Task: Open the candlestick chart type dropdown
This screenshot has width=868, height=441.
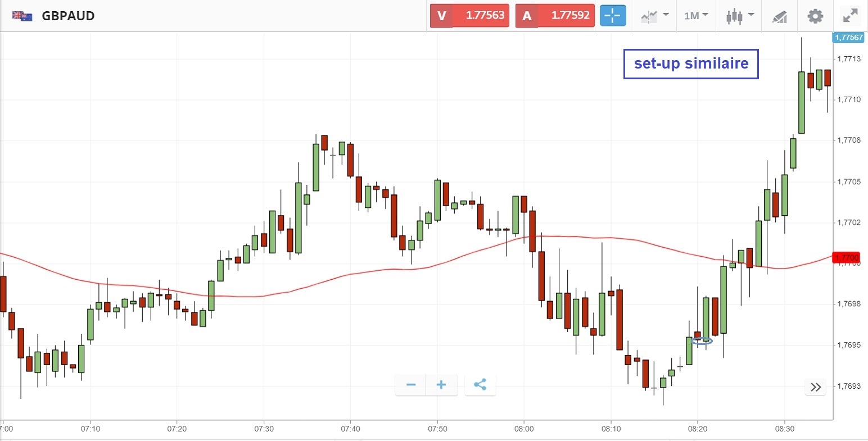Action: click(x=739, y=16)
